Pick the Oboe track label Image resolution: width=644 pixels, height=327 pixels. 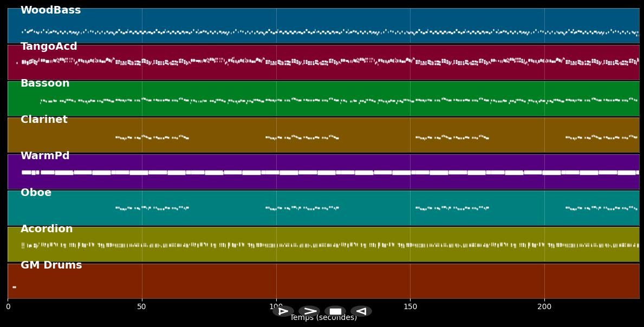36,193
